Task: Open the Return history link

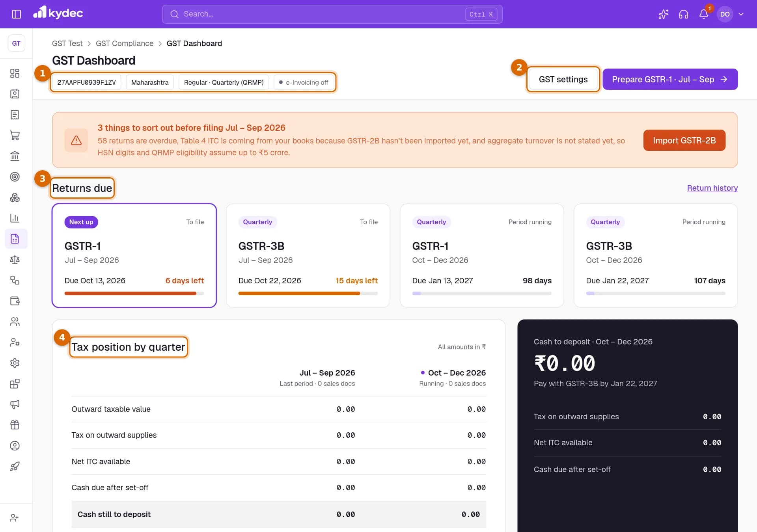Action: click(712, 188)
